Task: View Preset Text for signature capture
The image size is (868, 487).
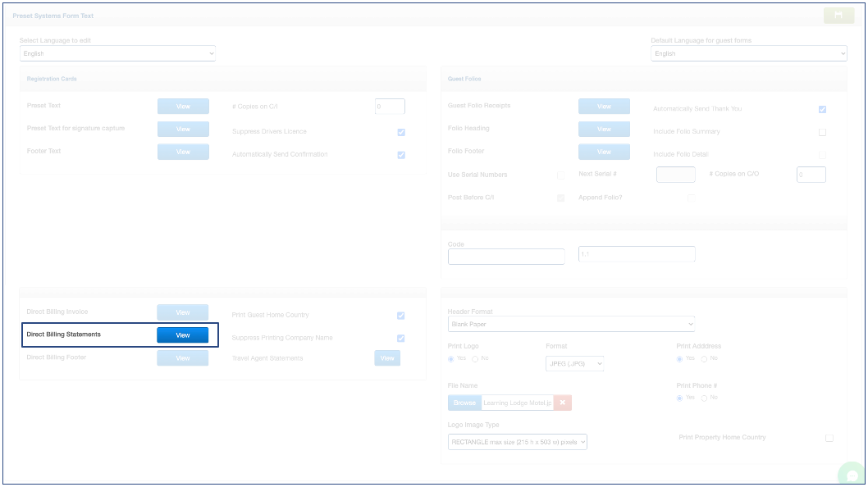Action: tap(183, 129)
